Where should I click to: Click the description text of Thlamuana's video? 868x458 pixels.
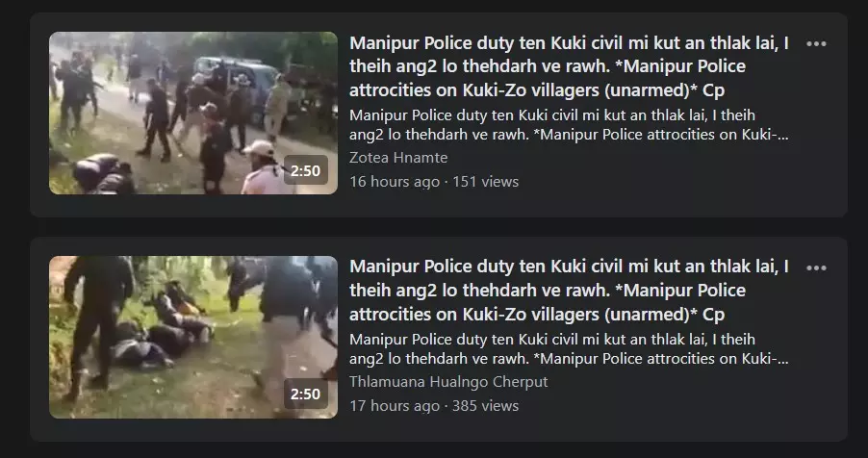click(x=569, y=349)
